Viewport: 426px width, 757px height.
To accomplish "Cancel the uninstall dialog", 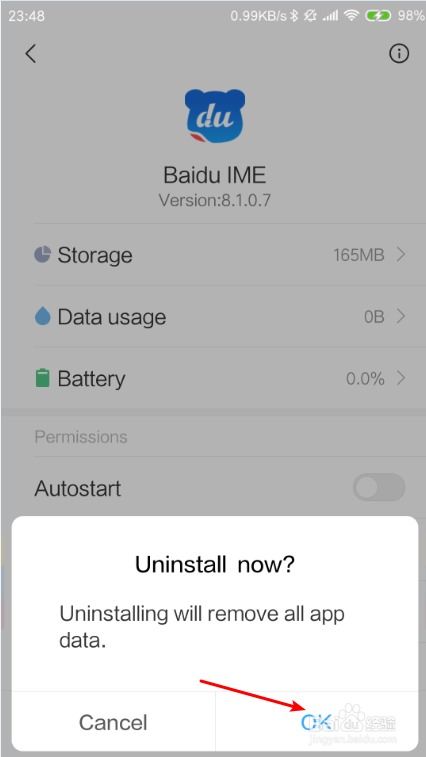I will coord(113,722).
